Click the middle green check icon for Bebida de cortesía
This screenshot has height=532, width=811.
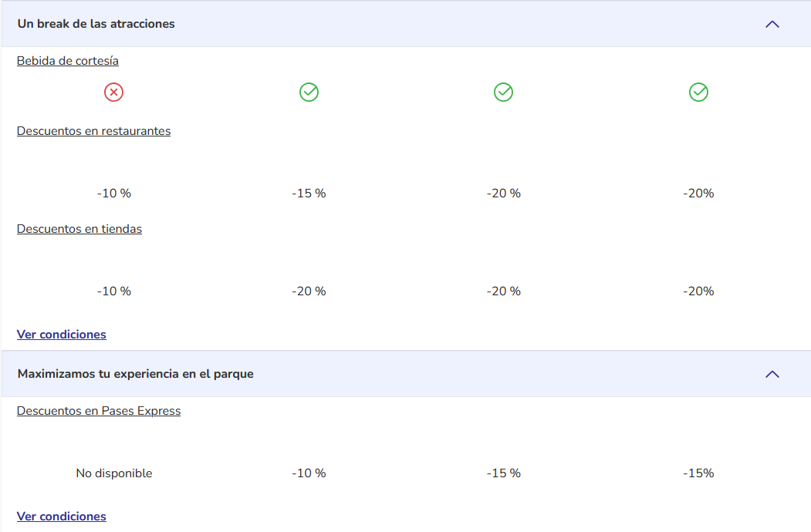pos(503,93)
